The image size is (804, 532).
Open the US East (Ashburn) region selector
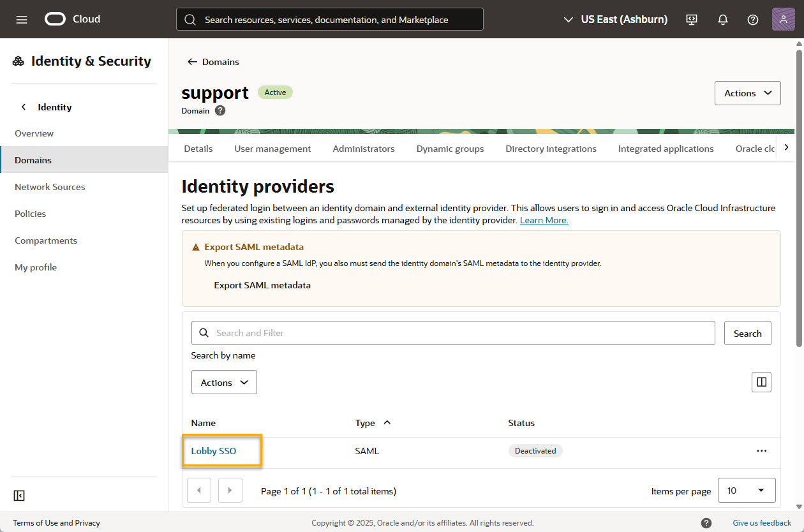click(x=616, y=20)
